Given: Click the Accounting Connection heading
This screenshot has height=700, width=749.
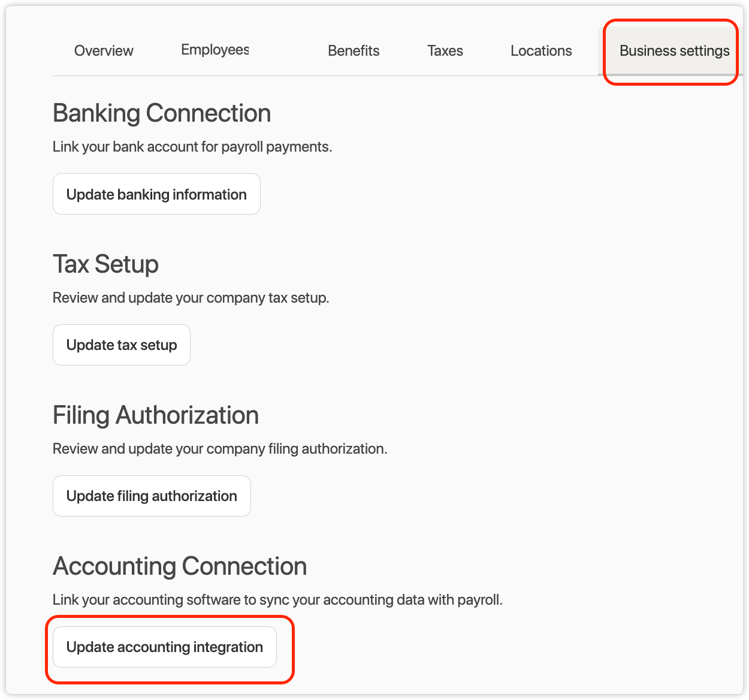Looking at the screenshot, I should [x=180, y=566].
